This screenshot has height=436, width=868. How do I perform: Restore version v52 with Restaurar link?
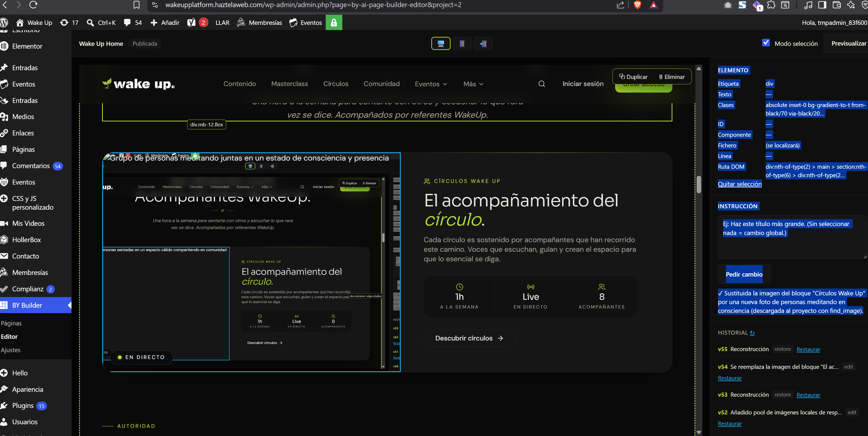click(729, 423)
